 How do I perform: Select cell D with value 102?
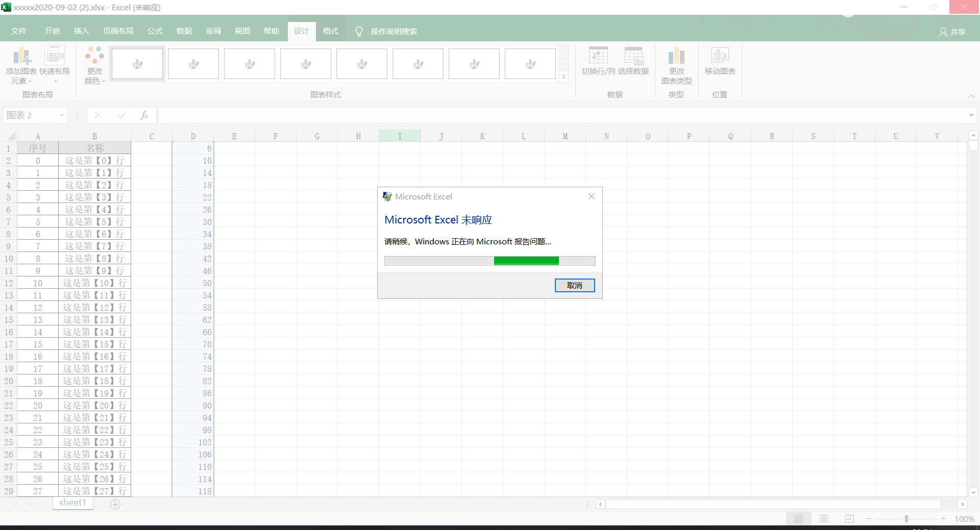point(193,442)
